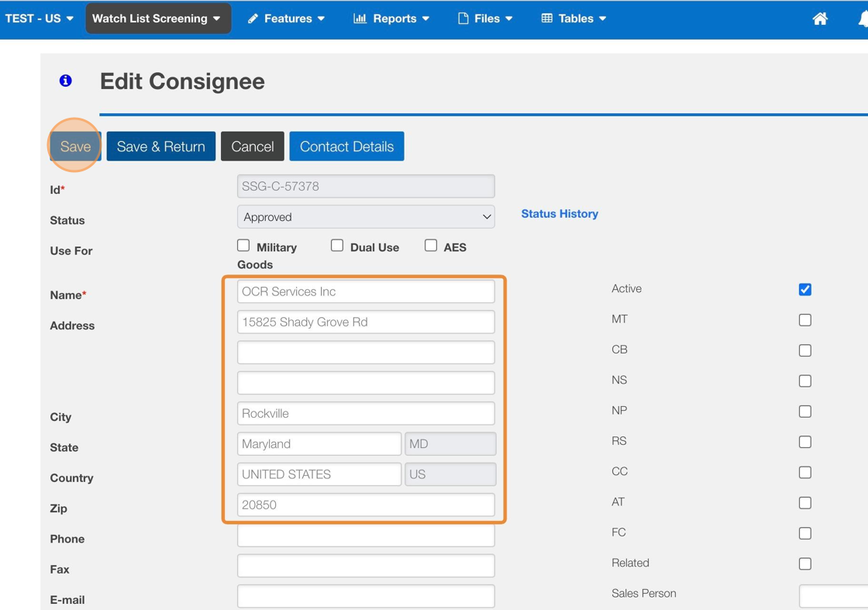The width and height of the screenshot is (868, 610).
Task: Open the Files menu
Action: click(485, 19)
